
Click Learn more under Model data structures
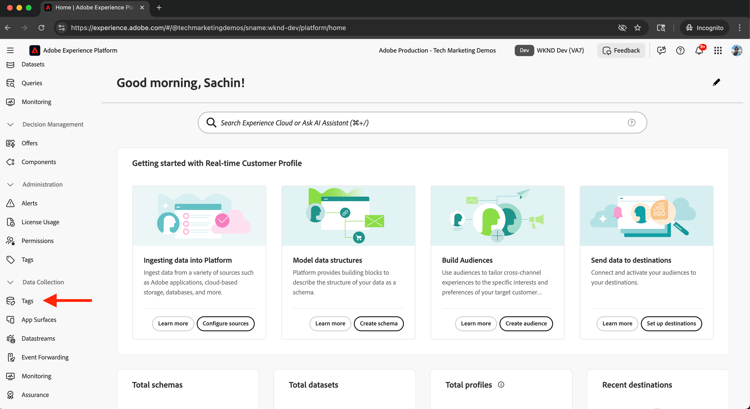[x=330, y=323]
